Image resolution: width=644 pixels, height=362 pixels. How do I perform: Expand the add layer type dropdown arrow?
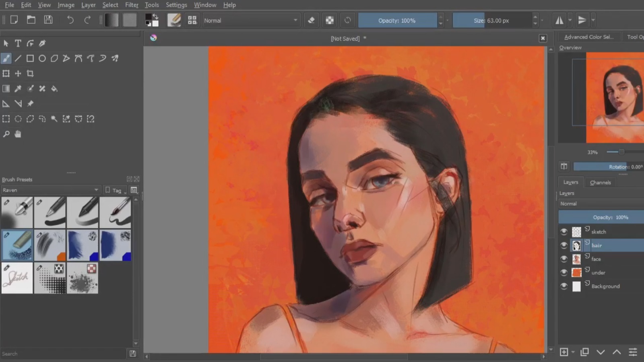point(573,352)
